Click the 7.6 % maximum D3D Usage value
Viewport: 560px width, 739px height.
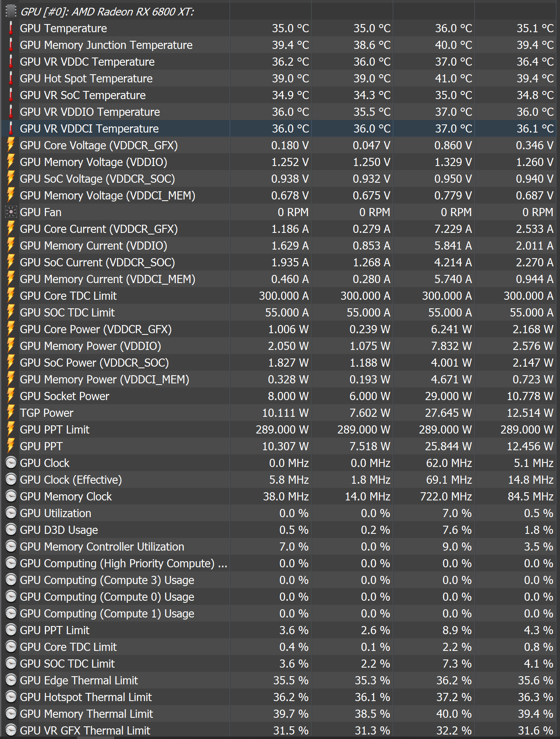pyautogui.click(x=457, y=530)
